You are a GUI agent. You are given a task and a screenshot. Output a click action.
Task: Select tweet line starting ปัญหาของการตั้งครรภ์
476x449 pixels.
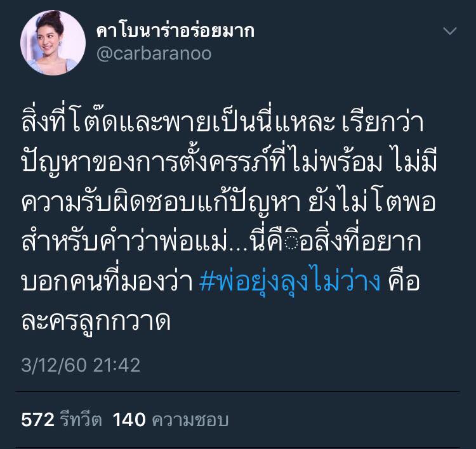[229, 161]
